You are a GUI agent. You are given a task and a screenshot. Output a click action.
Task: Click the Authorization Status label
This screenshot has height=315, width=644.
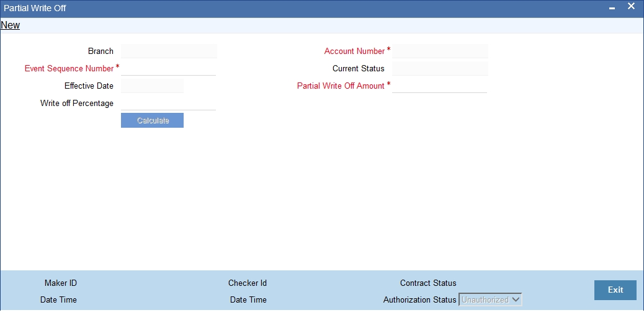tap(420, 299)
